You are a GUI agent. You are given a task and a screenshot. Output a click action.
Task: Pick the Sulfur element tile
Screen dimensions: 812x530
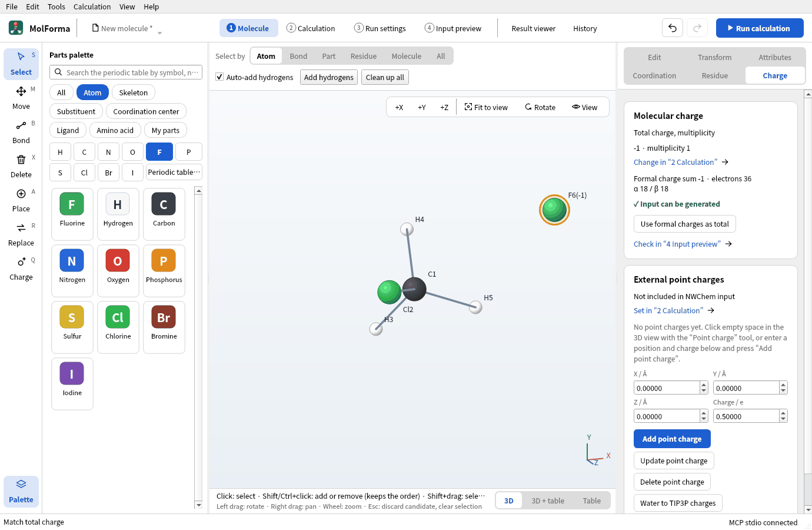pyautogui.click(x=72, y=327)
